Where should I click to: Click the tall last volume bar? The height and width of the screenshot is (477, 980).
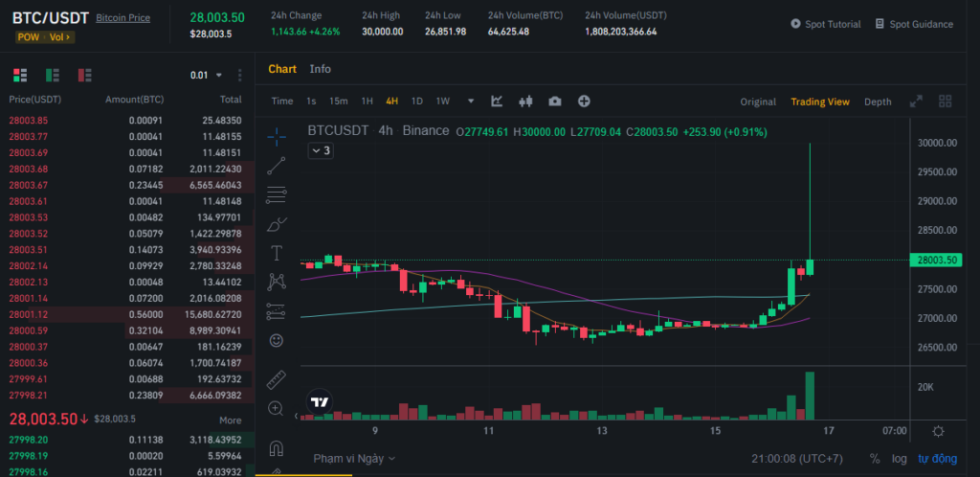(810, 396)
